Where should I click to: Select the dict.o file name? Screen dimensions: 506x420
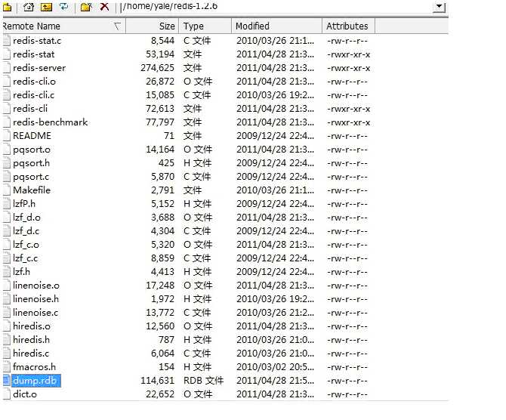(25, 394)
